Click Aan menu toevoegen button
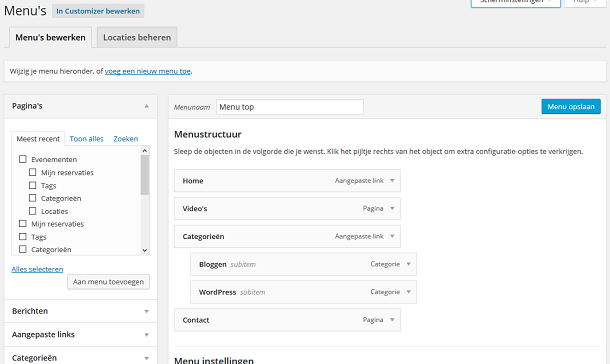 point(109,282)
